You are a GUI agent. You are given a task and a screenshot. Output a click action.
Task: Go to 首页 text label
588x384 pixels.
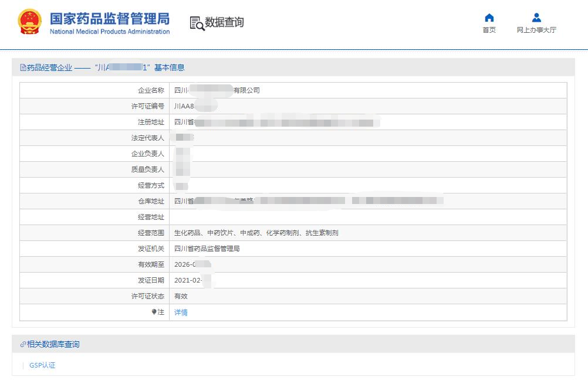(x=489, y=30)
